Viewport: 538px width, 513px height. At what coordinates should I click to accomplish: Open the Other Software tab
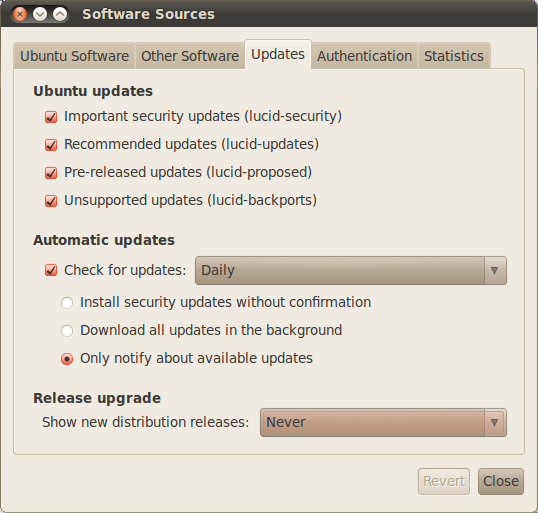[x=190, y=56]
